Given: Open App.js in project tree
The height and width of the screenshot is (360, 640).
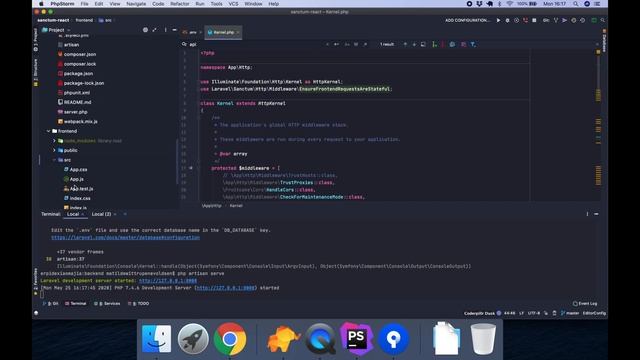Looking at the screenshot, I should [x=73, y=179].
